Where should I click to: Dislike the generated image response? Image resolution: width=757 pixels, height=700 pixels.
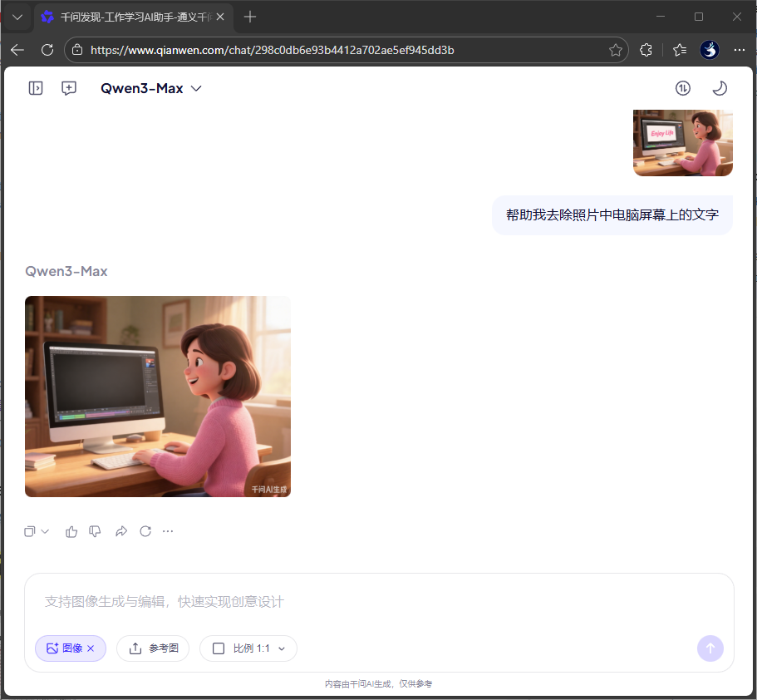pos(95,531)
